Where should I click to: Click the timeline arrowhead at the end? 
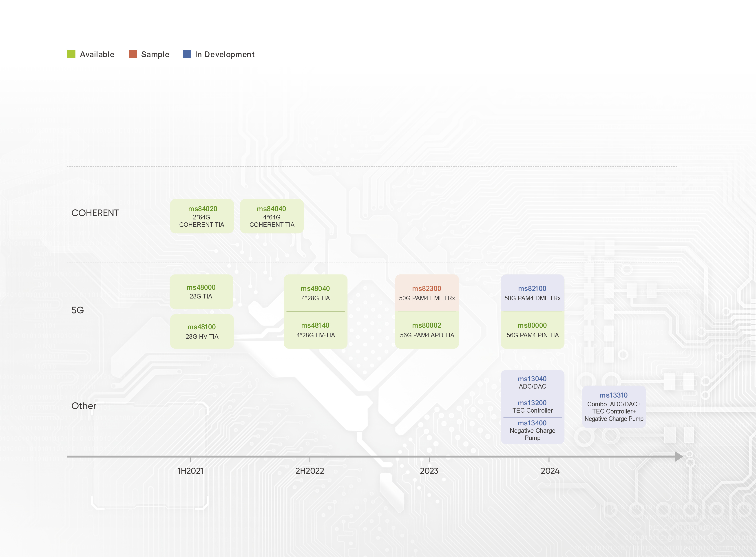(x=679, y=457)
